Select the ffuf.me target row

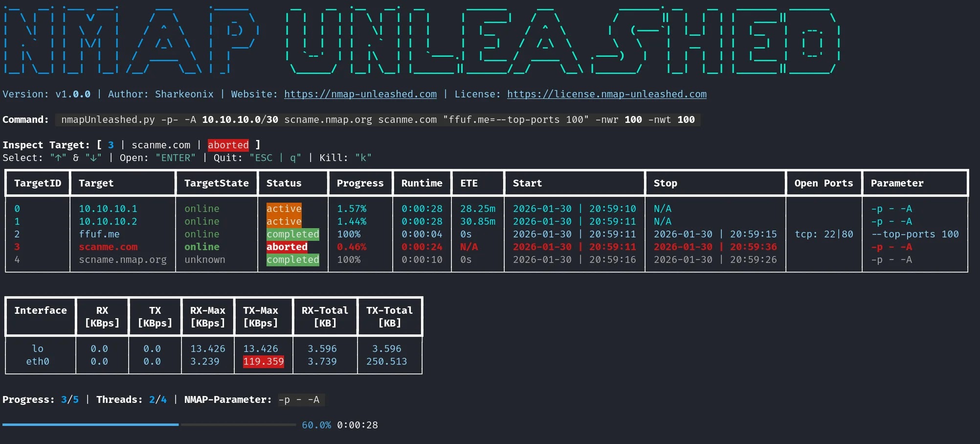point(100,234)
